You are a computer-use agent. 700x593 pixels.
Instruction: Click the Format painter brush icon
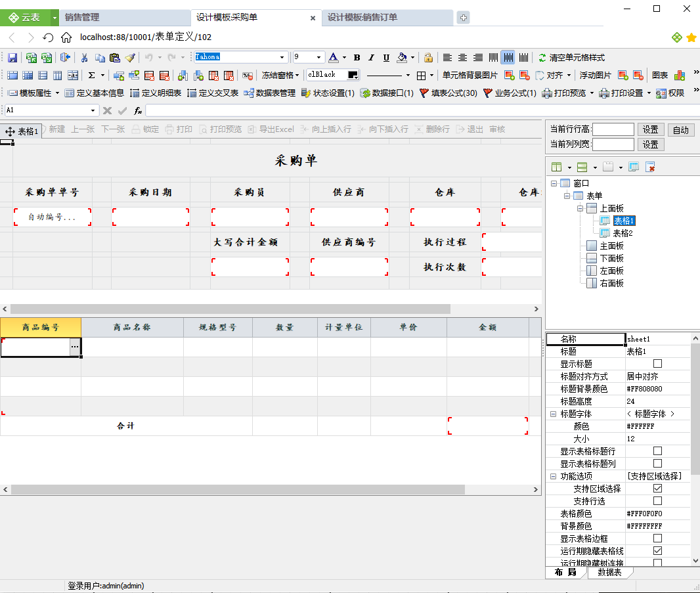[x=130, y=58]
